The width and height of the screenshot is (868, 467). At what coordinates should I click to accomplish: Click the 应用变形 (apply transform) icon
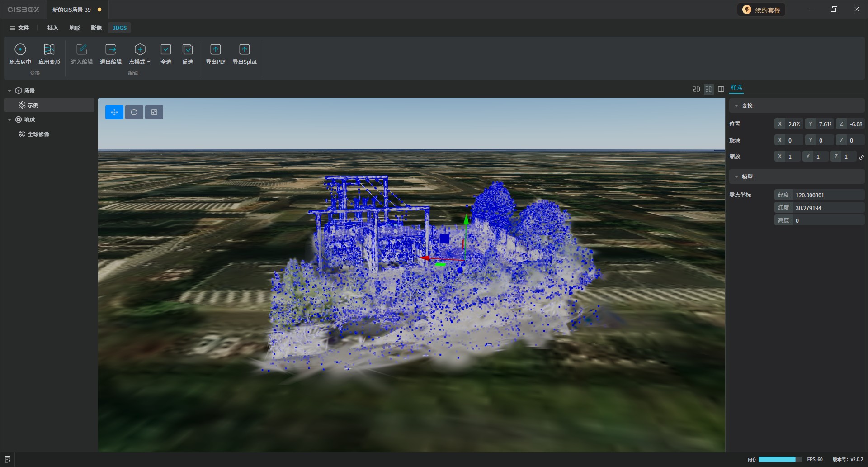[49, 50]
